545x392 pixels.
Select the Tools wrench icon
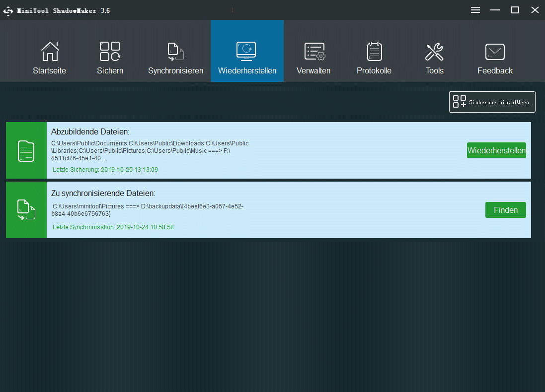434,52
